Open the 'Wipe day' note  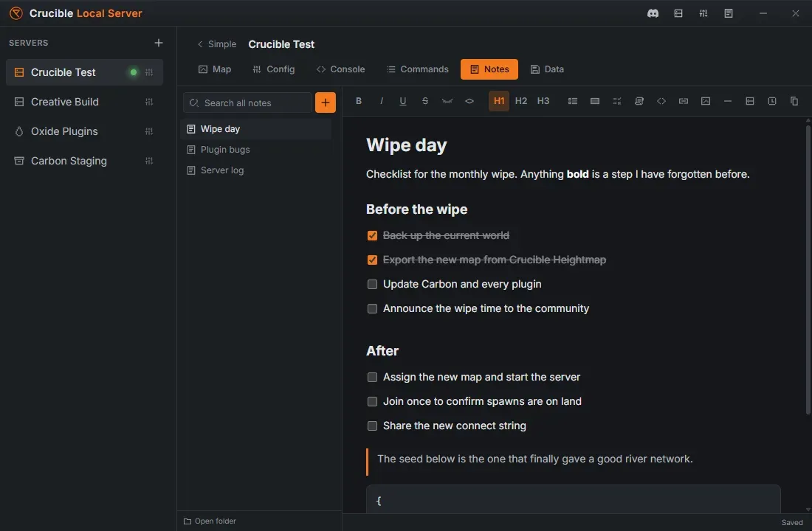coord(256,129)
